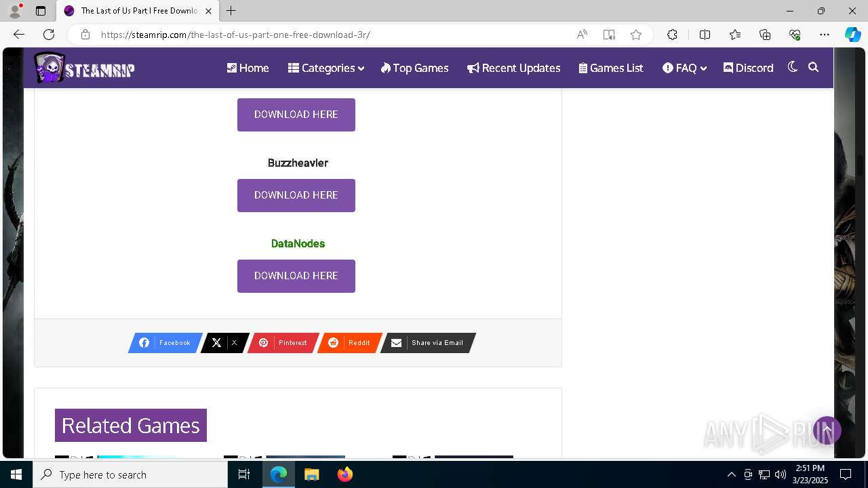The image size is (868, 488).
Task: Open the Favorites list
Action: 735,35
